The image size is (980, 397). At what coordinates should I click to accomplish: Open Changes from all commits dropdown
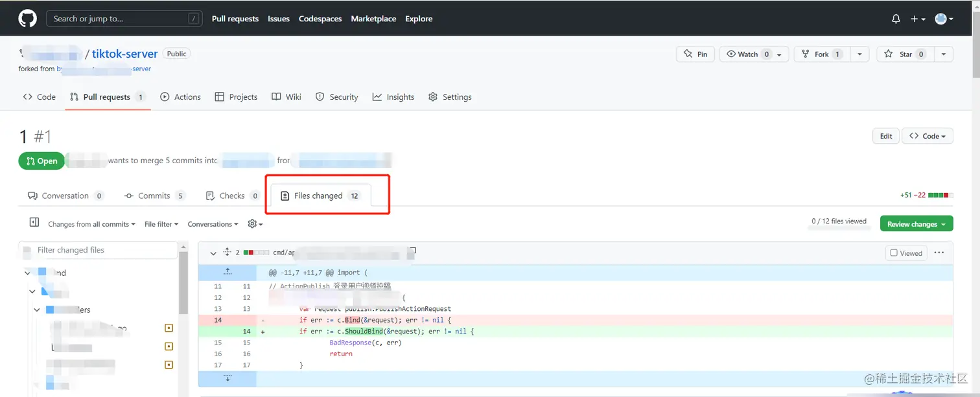pyautogui.click(x=91, y=224)
